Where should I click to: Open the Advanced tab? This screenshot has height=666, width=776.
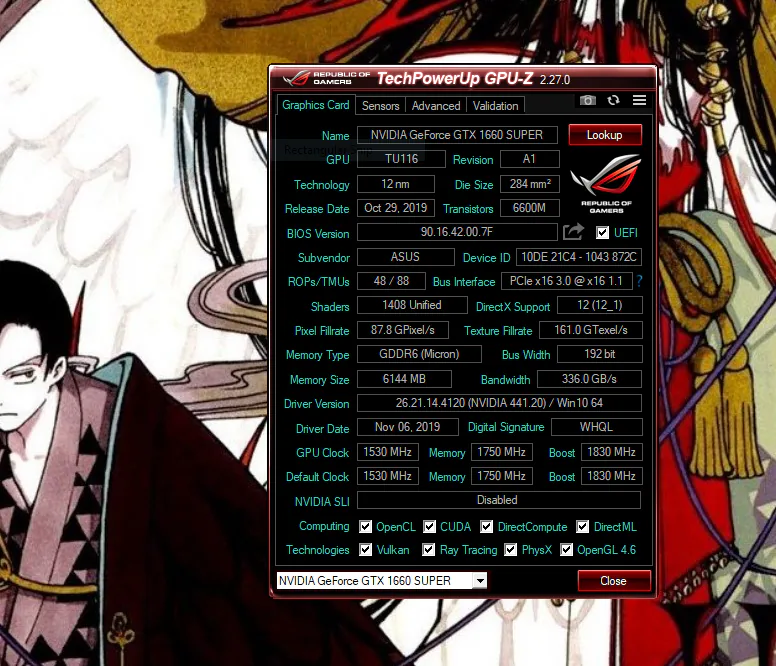click(436, 105)
